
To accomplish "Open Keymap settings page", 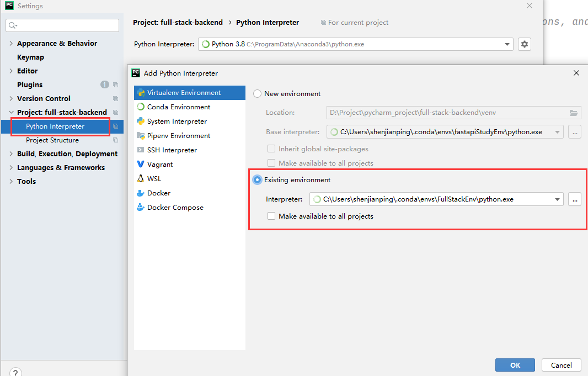I will (x=30, y=57).
